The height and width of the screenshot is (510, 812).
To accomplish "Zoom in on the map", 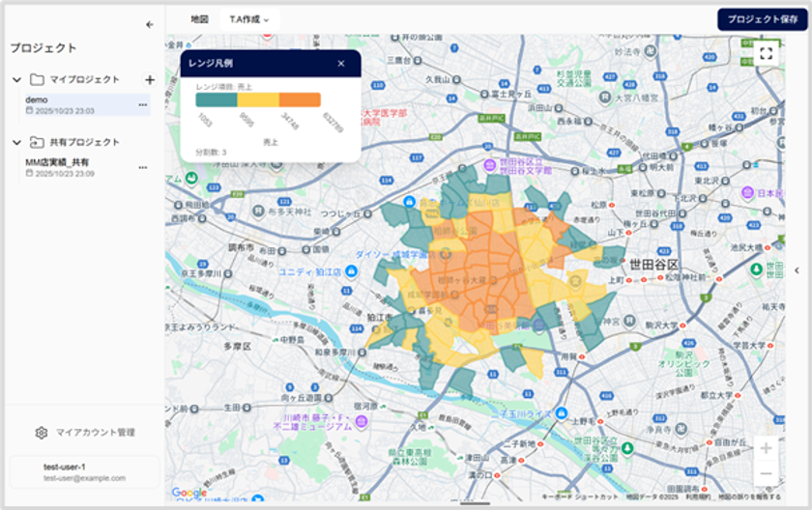I will [x=766, y=448].
